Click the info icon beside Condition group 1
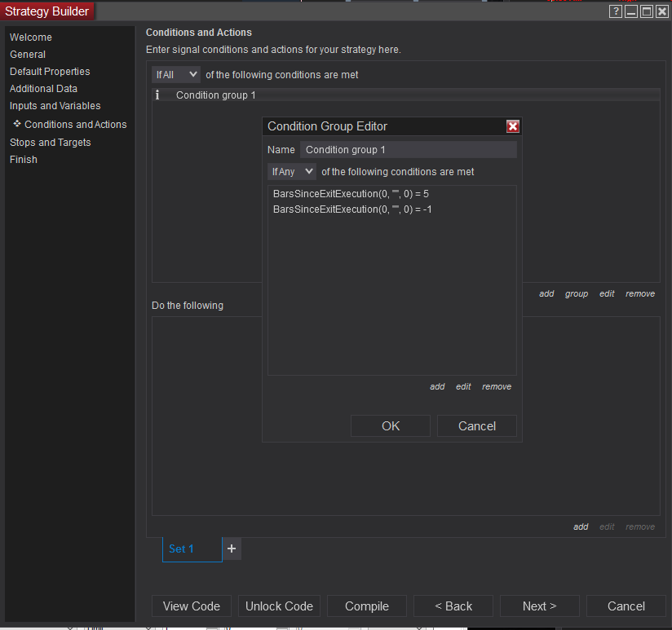Image resolution: width=672 pixels, height=630 pixels. [x=157, y=95]
